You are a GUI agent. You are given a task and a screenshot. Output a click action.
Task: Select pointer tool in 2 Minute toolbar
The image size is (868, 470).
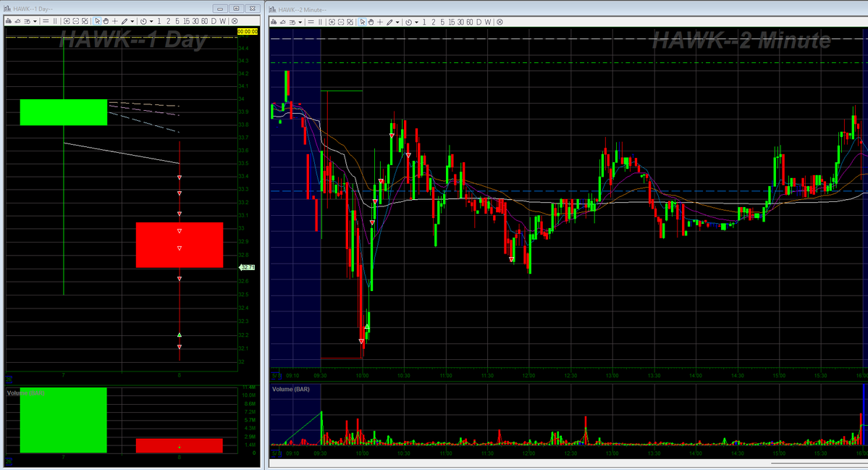pos(363,22)
